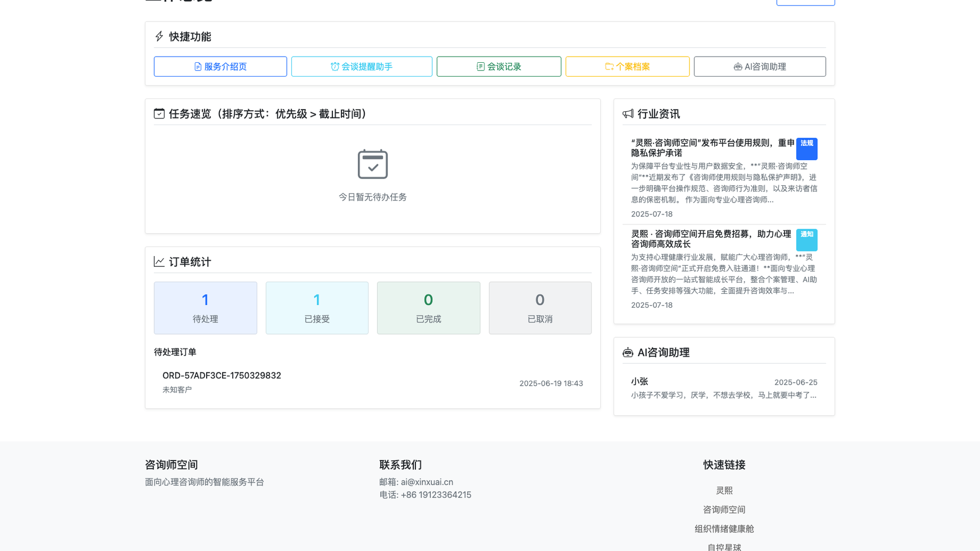Click the robot icon in AI咨询助理 panel header
The height and width of the screenshot is (551, 980).
[x=628, y=353]
